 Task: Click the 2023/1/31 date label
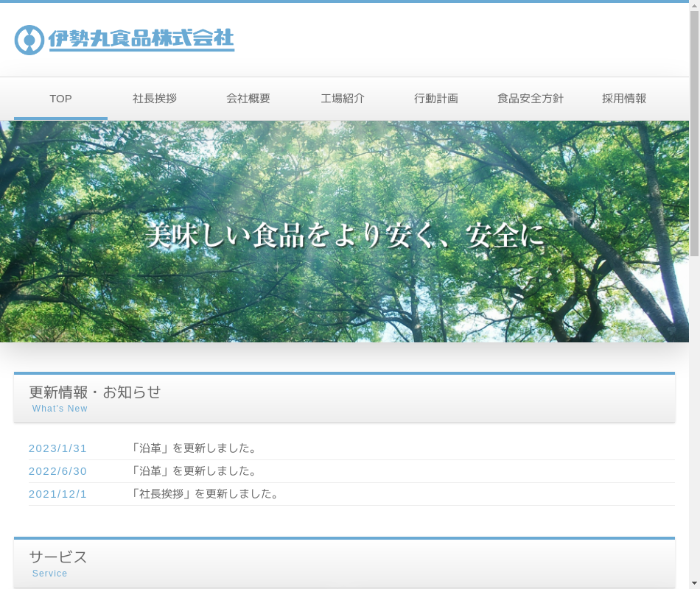57,448
